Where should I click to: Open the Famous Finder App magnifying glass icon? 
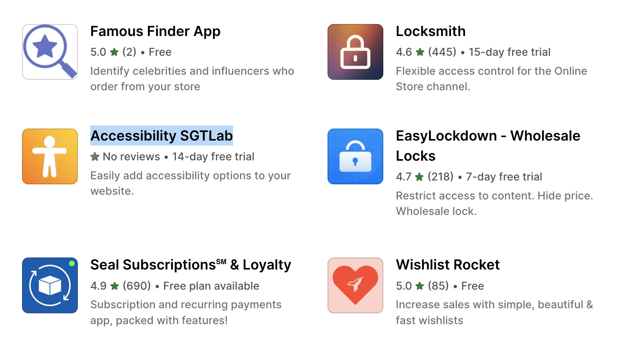pos(50,52)
